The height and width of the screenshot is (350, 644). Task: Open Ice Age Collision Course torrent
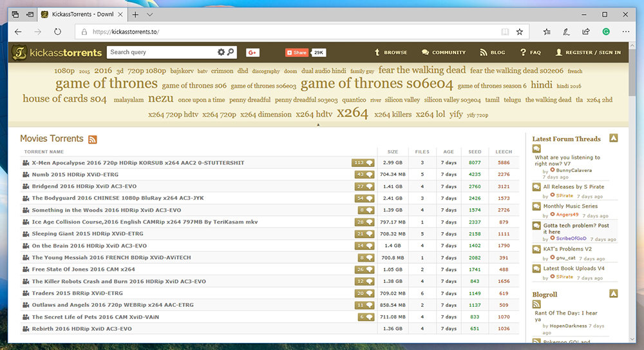145,222
